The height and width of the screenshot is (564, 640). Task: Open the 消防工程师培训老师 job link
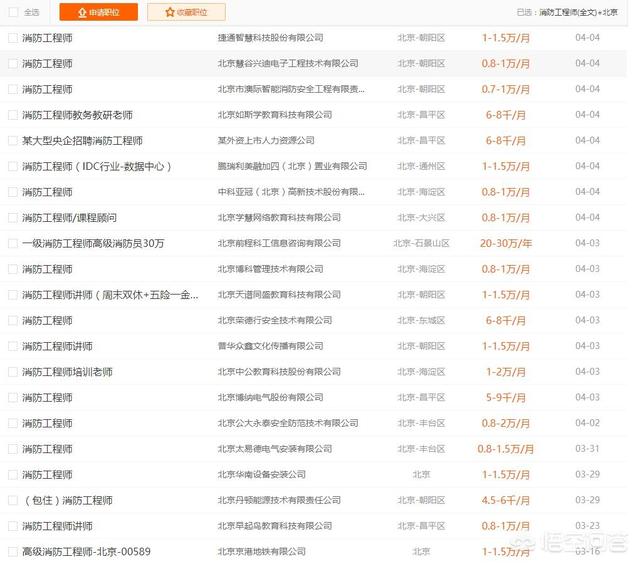[67, 372]
